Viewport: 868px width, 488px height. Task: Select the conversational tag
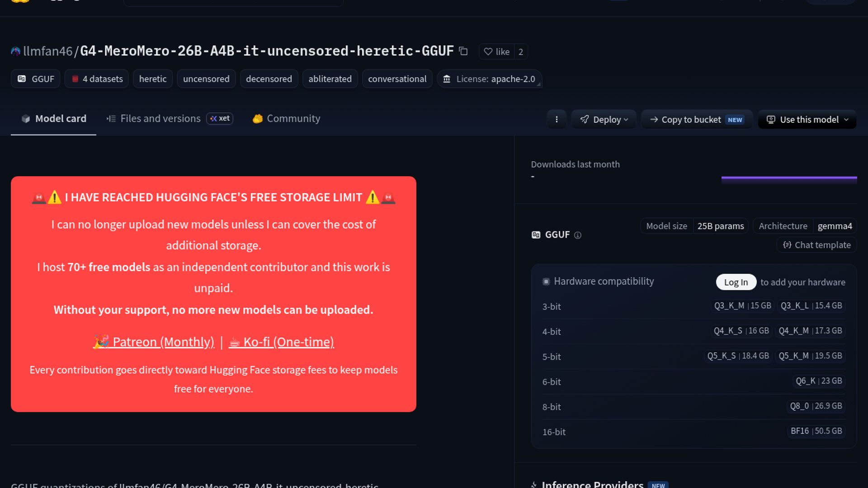click(x=397, y=79)
